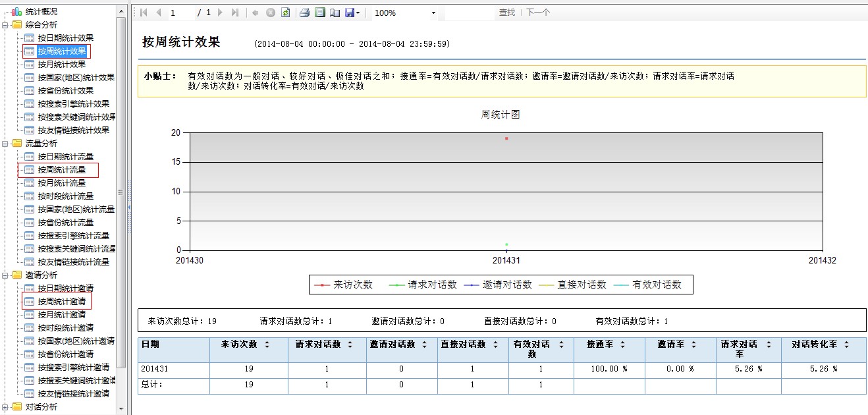Click the 下一个 find next link
Viewport: 868px width, 415px height.
point(537,13)
